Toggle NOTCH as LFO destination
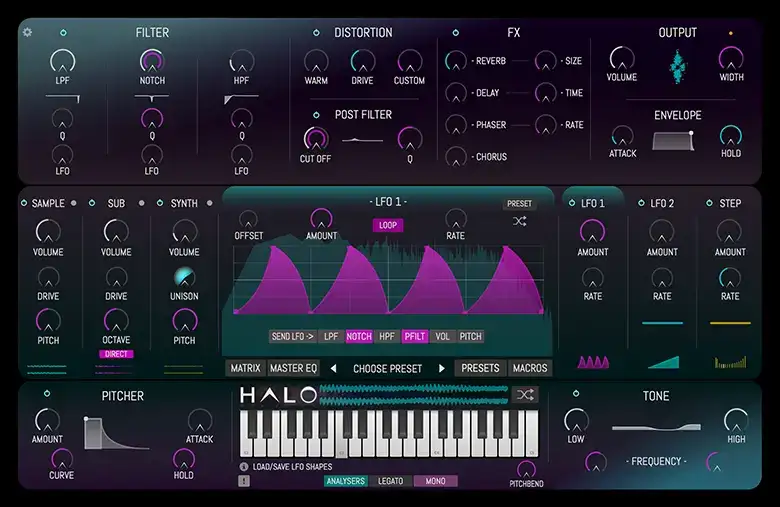The image size is (780, 507). point(359,336)
